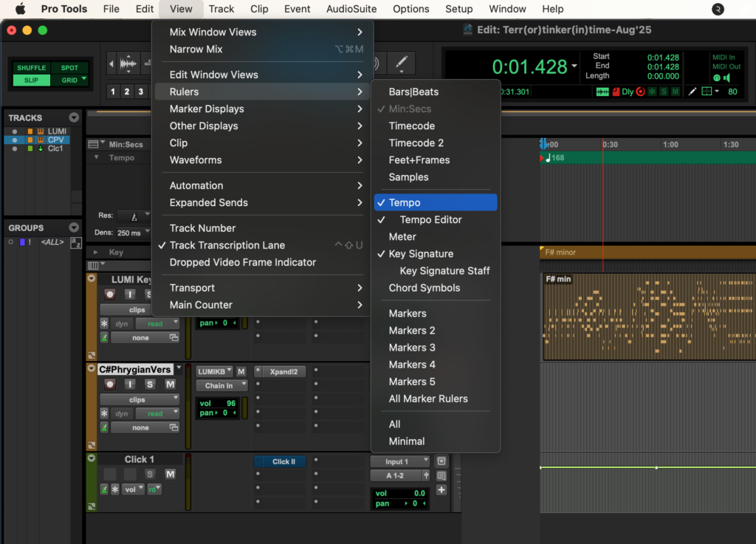This screenshot has width=756, height=544.
Task: Click the metronome icon next to Res
Action: point(134,216)
